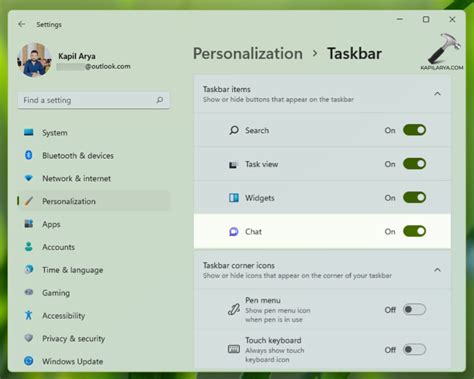Collapse Taskbar corner icons section

click(437, 270)
